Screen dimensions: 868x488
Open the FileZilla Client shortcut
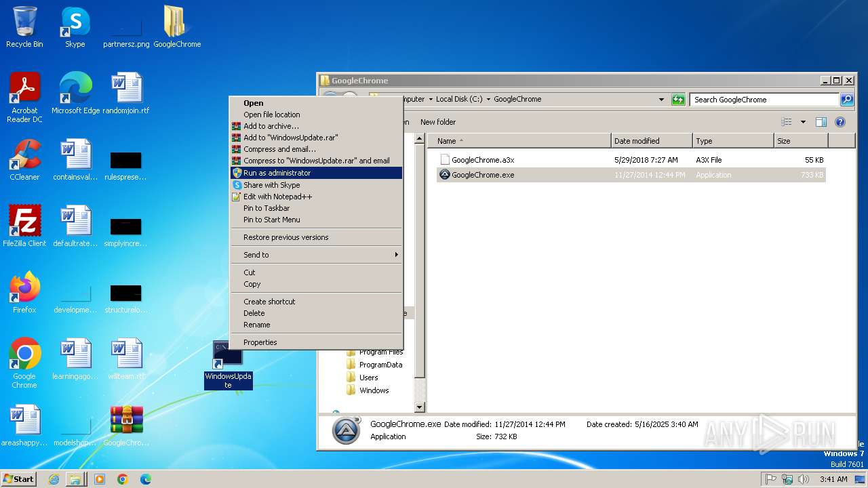point(24,226)
